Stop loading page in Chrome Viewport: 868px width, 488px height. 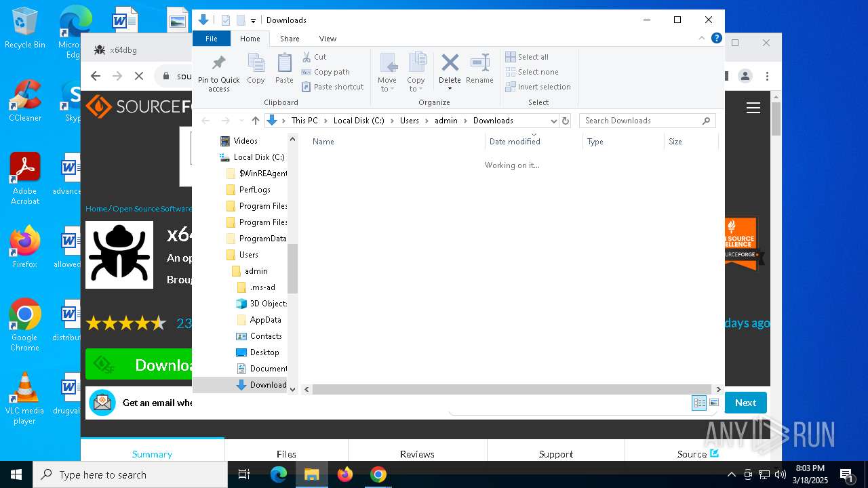pyautogui.click(x=139, y=76)
